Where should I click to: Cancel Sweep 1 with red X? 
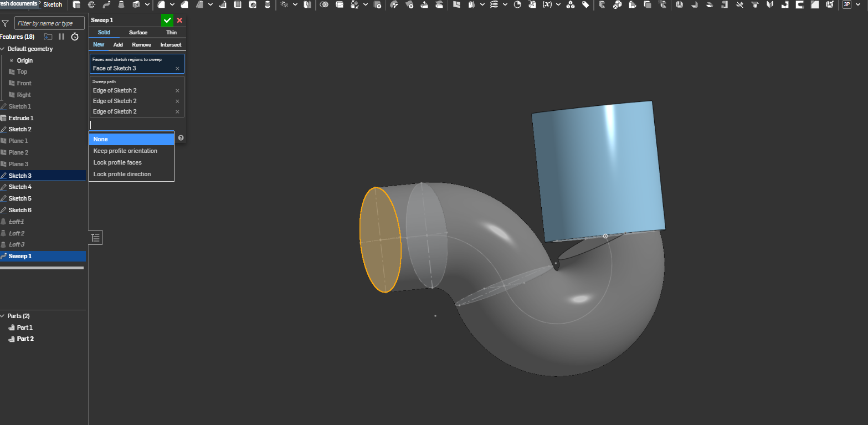tap(179, 21)
